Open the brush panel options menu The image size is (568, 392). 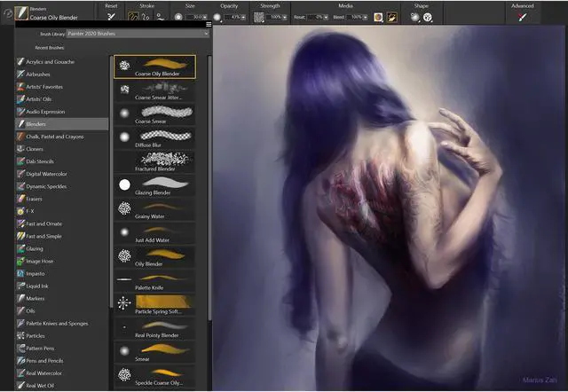[x=208, y=24]
